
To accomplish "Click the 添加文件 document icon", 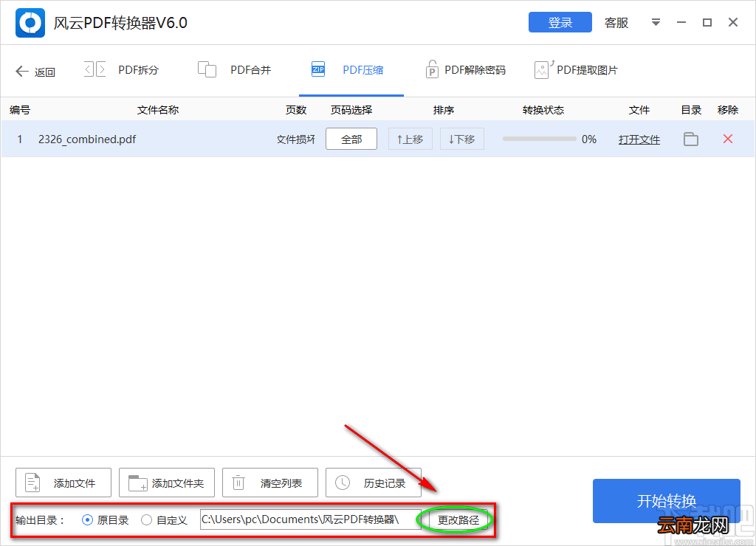I will coord(32,483).
